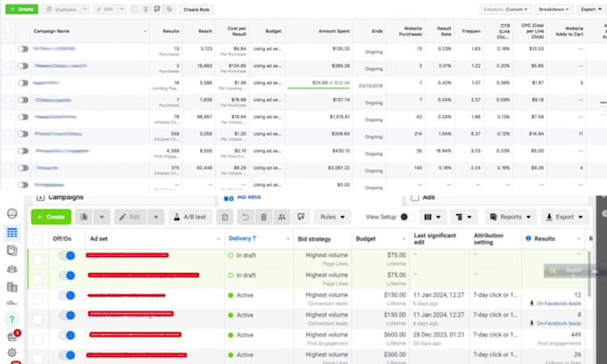Click the tag icon in the upper toolbar
607x364 pixels.
point(170,9)
